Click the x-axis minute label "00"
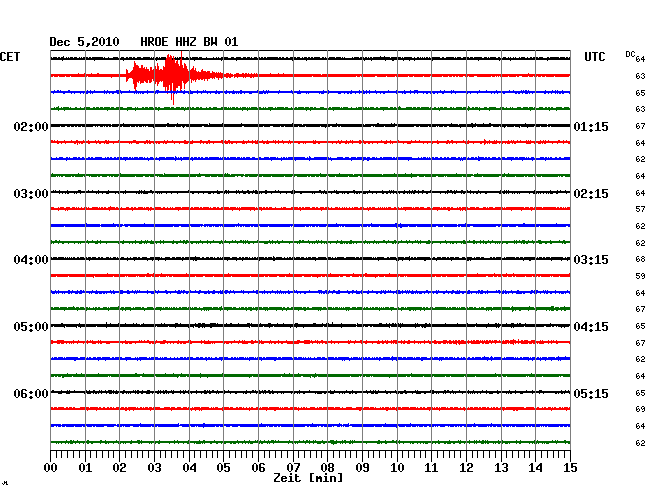This screenshot has height=494, width=650. click(51, 468)
